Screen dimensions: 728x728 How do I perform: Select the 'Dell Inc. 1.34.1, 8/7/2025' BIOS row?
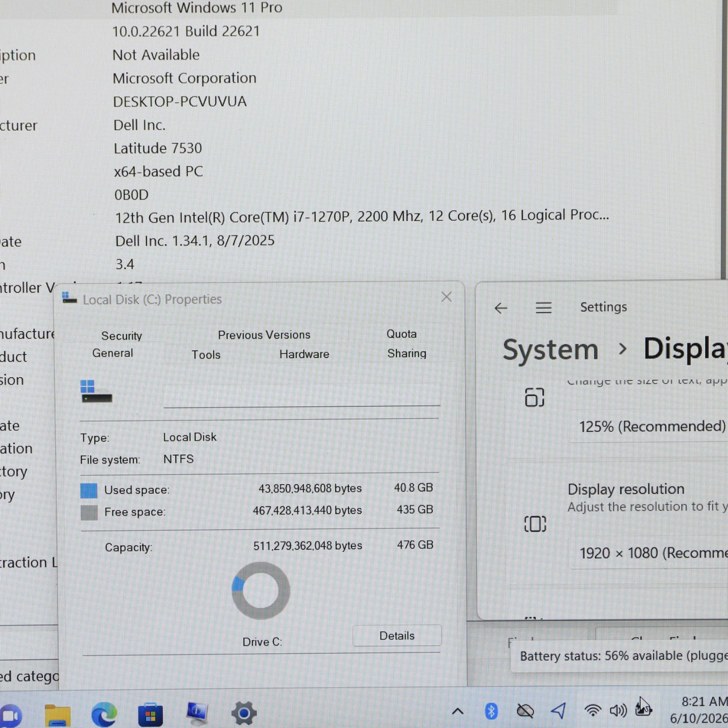click(195, 241)
